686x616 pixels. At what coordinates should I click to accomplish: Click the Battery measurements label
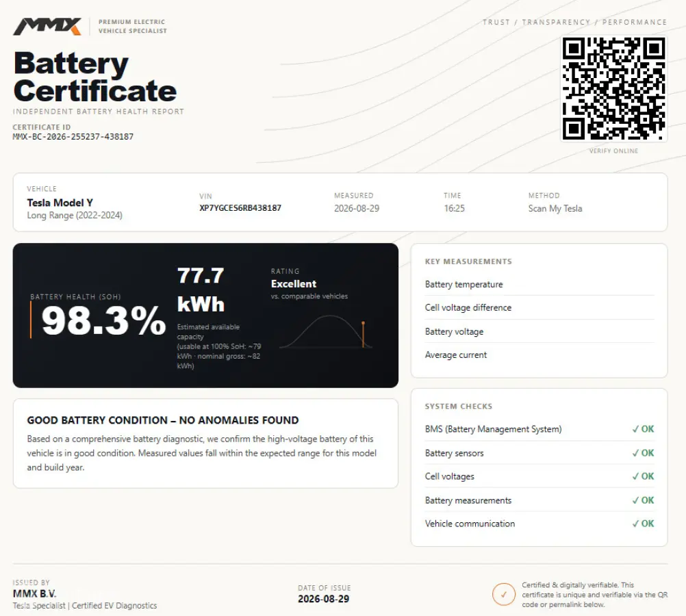pyautogui.click(x=468, y=500)
